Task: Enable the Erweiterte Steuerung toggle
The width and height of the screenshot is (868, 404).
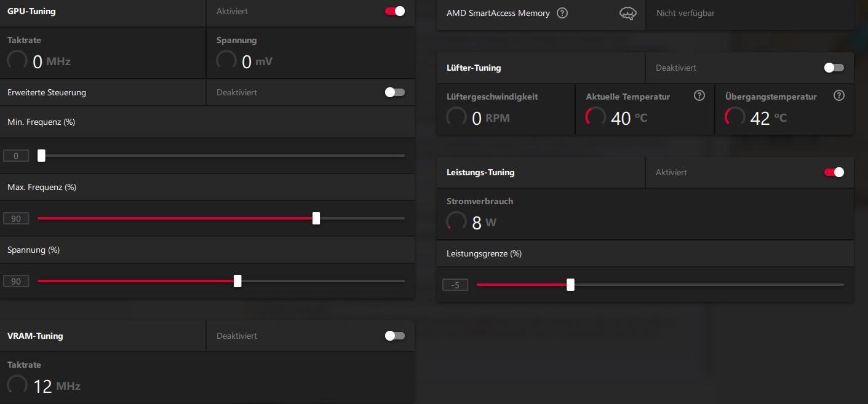Action: pos(395,92)
